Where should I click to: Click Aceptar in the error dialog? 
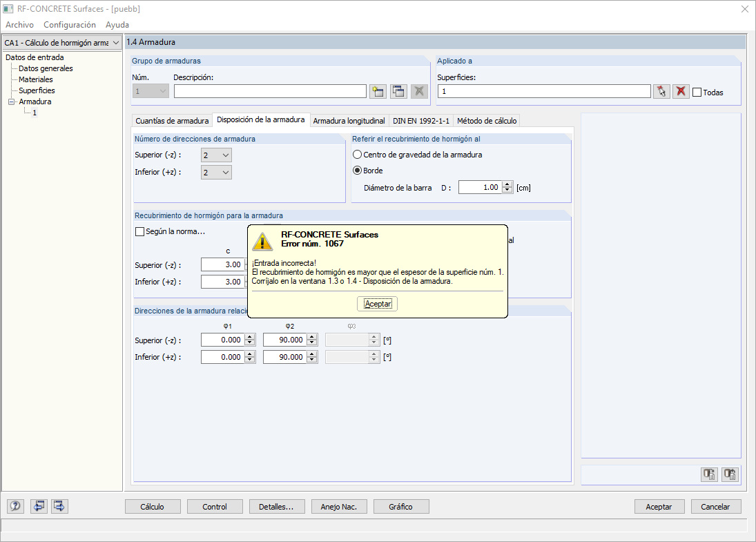coord(378,304)
